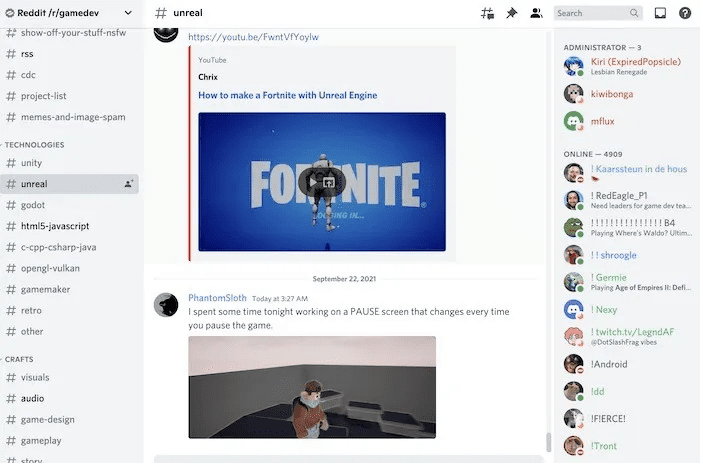
Task: Click the search magnifier icon
Action: pos(634,13)
